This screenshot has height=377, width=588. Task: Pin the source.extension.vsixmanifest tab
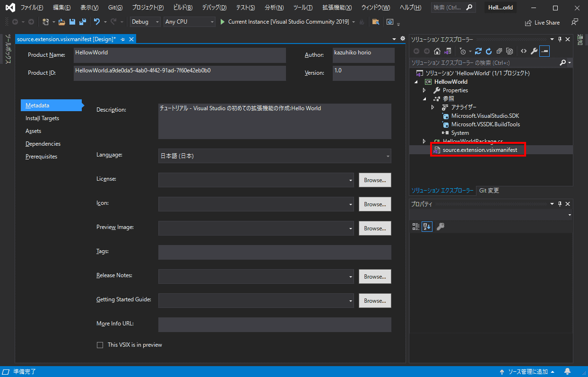tap(123, 39)
